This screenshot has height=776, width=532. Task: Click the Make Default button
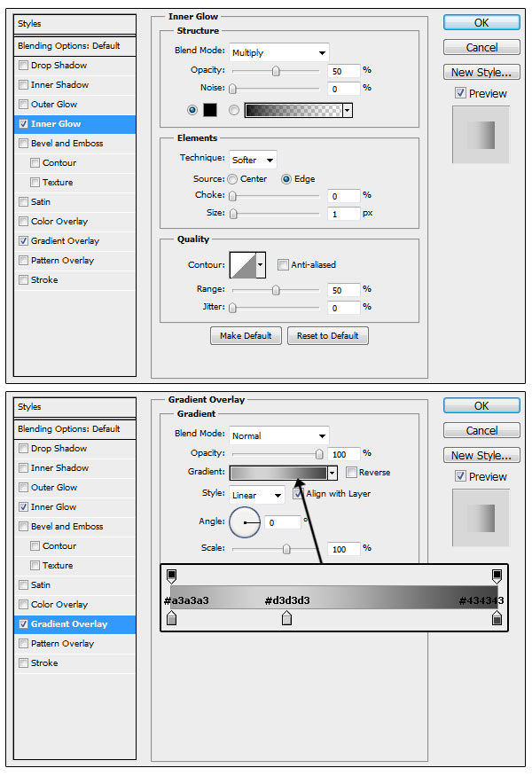coord(246,335)
